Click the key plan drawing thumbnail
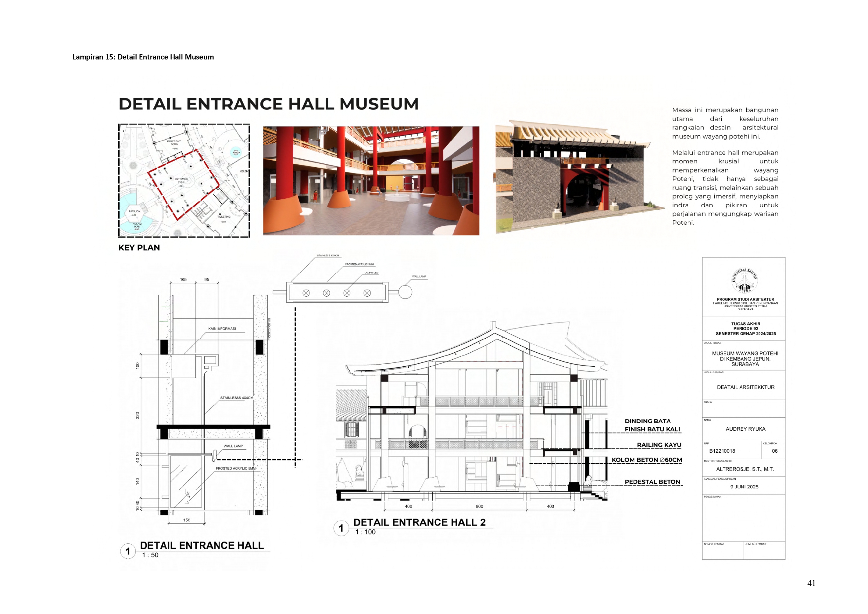 coord(184,181)
